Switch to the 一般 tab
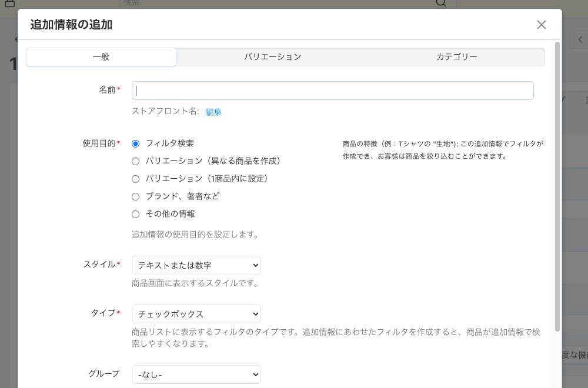 coord(101,57)
